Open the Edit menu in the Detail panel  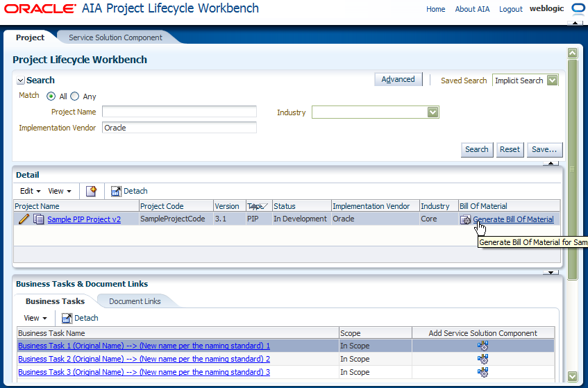30,191
